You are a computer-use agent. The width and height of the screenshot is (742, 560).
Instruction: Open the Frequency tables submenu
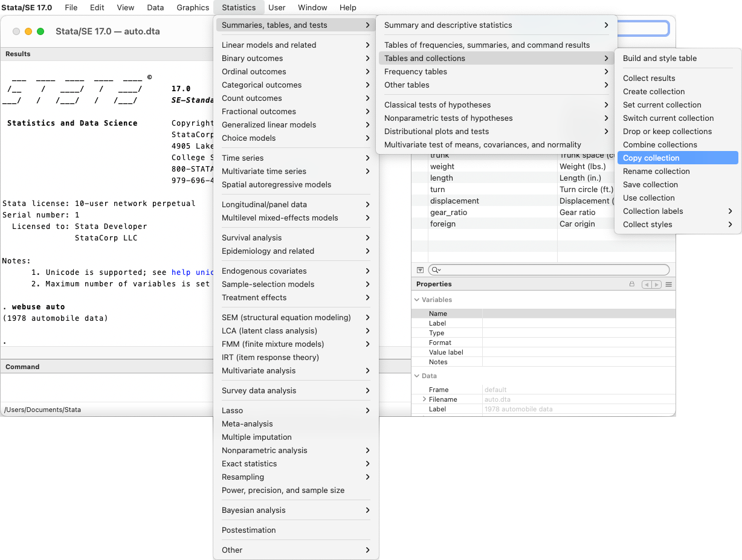496,71
